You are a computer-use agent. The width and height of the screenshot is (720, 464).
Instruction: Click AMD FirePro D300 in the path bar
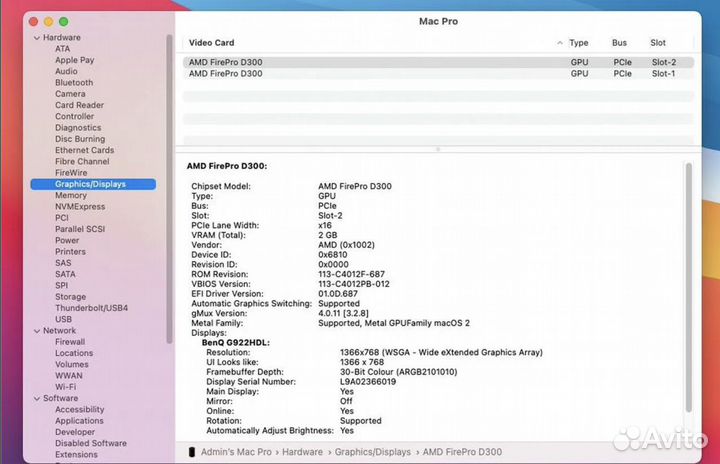coord(462,452)
